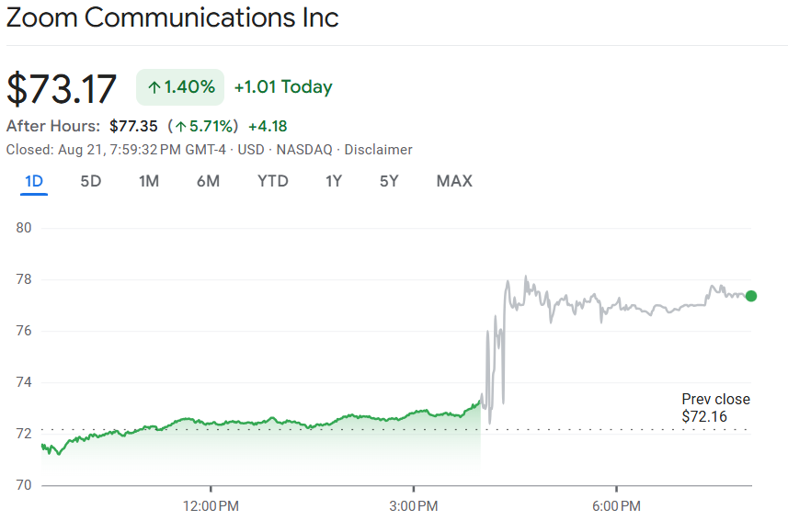Click the $73.17 current price
The image size is (788, 532).
click(62, 89)
